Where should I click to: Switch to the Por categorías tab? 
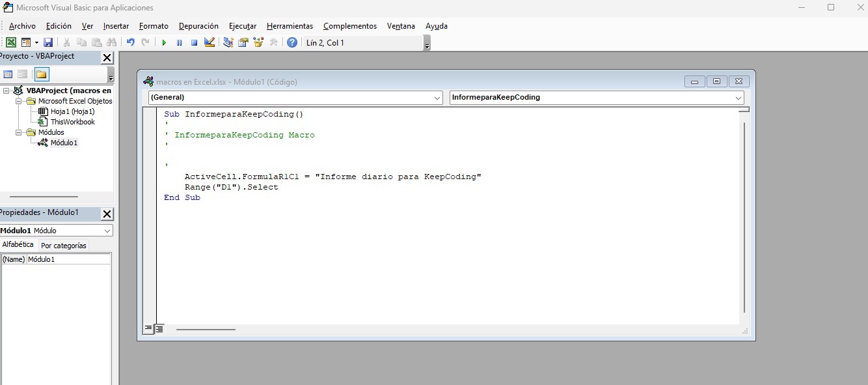(x=63, y=246)
